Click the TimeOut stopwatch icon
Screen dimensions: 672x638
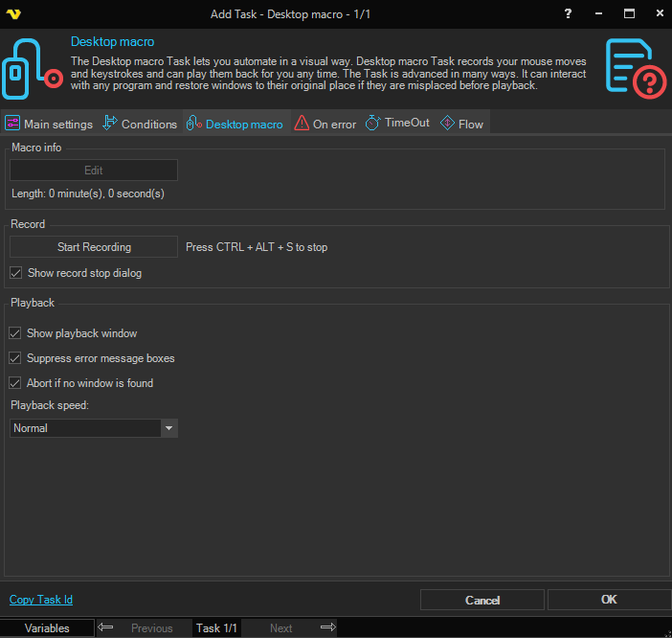pos(372,124)
